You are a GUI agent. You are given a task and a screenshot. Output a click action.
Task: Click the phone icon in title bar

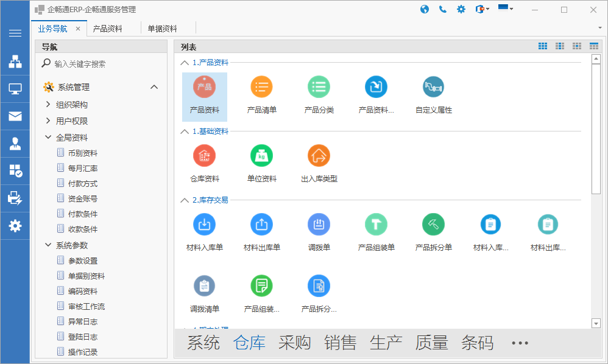coord(442,9)
